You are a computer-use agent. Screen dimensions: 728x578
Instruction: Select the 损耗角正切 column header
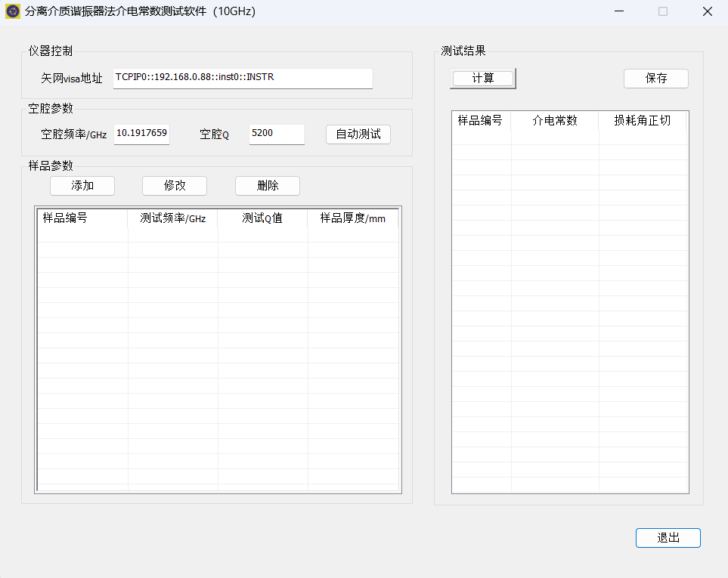[643, 121]
